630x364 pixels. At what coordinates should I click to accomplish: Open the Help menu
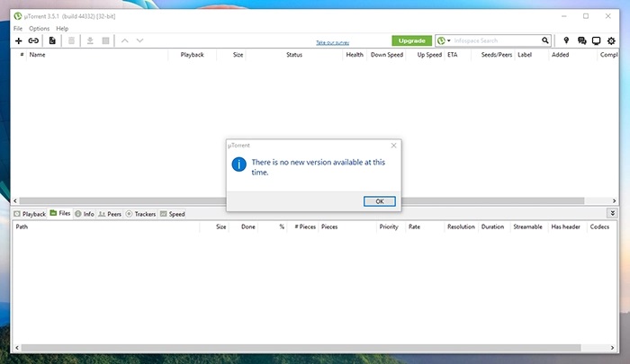[x=62, y=29]
